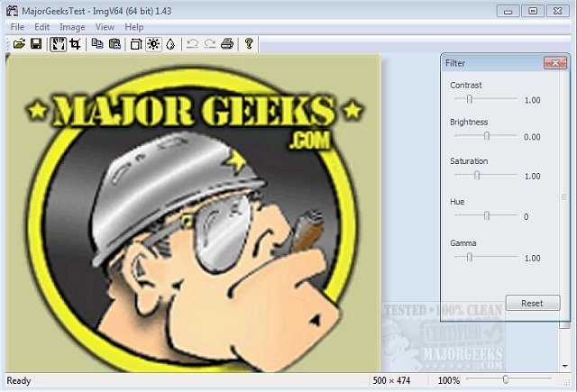Viewport: 577px width, 392px height.
Task: Open the File menu
Action: pyautogui.click(x=17, y=27)
